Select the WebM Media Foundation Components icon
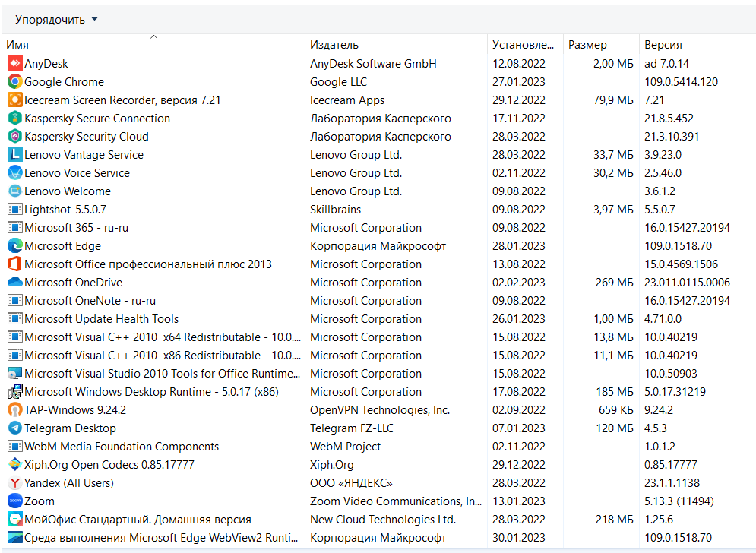The image size is (756, 553). pyautogui.click(x=15, y=447)
